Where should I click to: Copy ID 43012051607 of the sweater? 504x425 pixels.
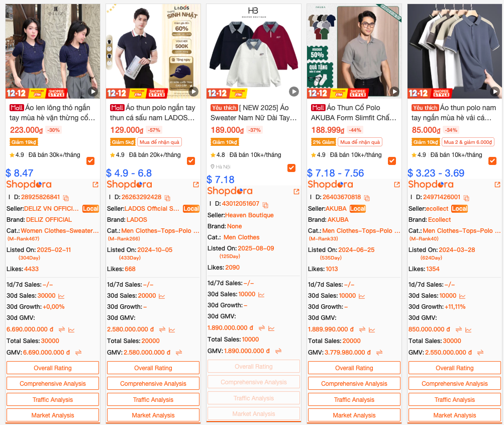tap(265, 205)
